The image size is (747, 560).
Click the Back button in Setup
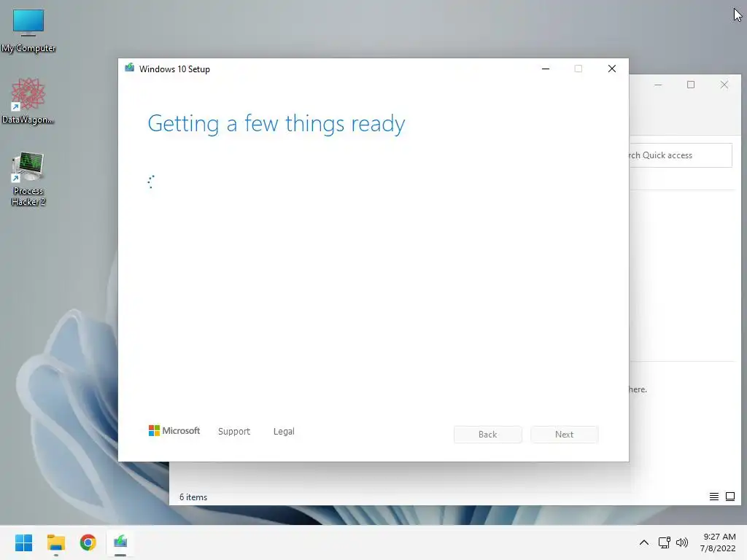[x=487, y=435]
